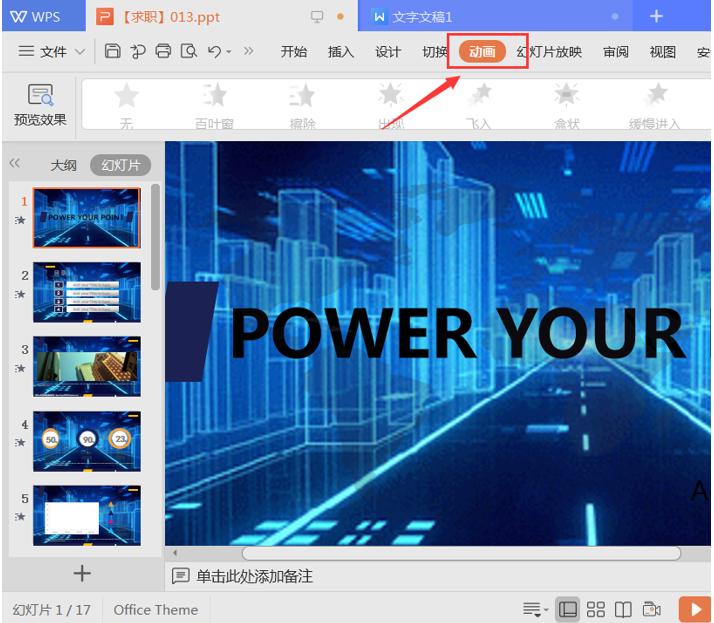This screenshot has height=623, width=714.
Task: Open the 开始 ribbon tab
Action: click(294, 52)
